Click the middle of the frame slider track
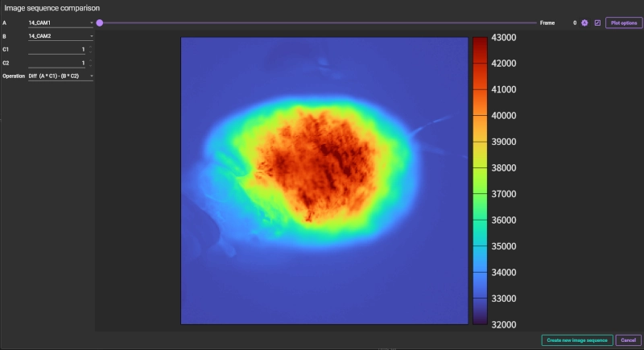 [318, 23]
